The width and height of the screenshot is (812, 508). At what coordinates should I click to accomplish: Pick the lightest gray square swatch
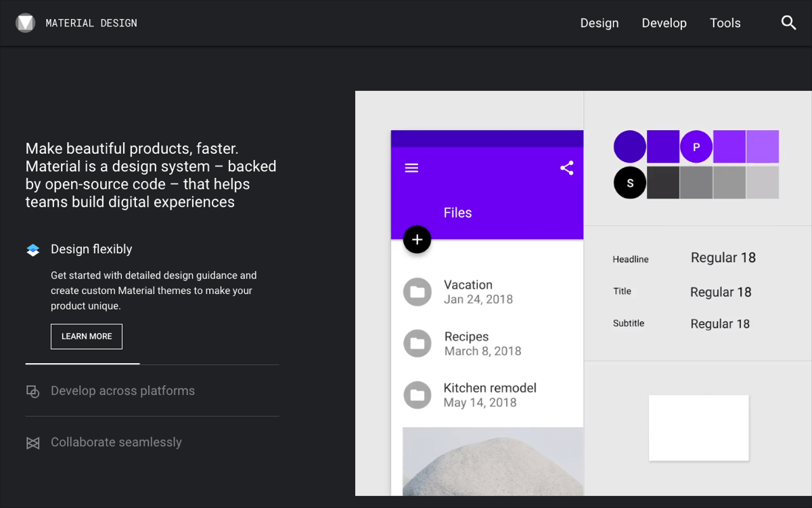pos(763,182)
